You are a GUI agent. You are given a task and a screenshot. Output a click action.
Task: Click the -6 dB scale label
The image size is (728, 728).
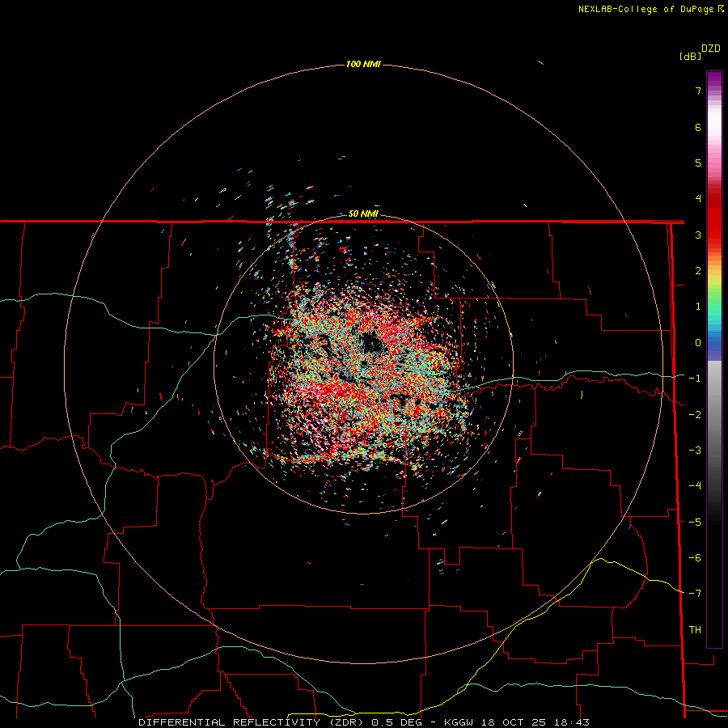click(x=695, y=558)
